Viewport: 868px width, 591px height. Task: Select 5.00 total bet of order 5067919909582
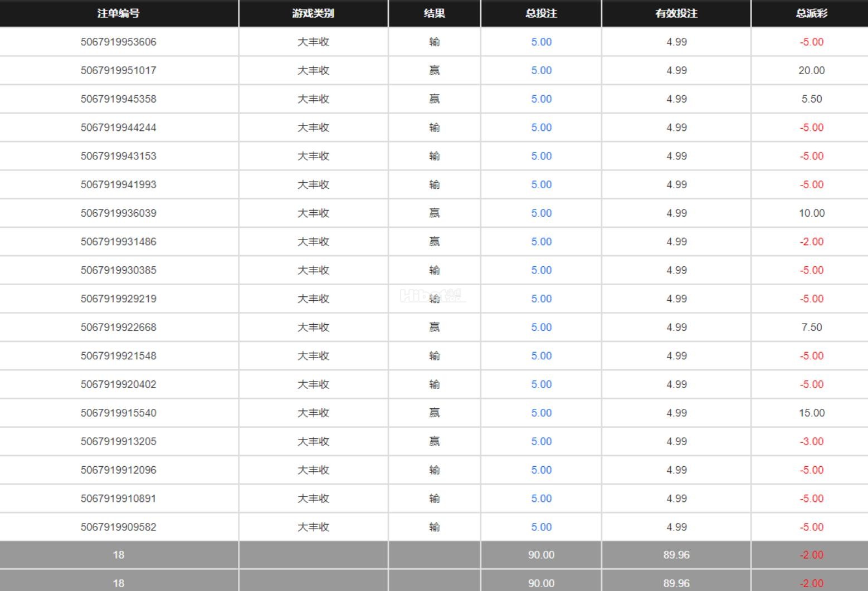(541, 527)
